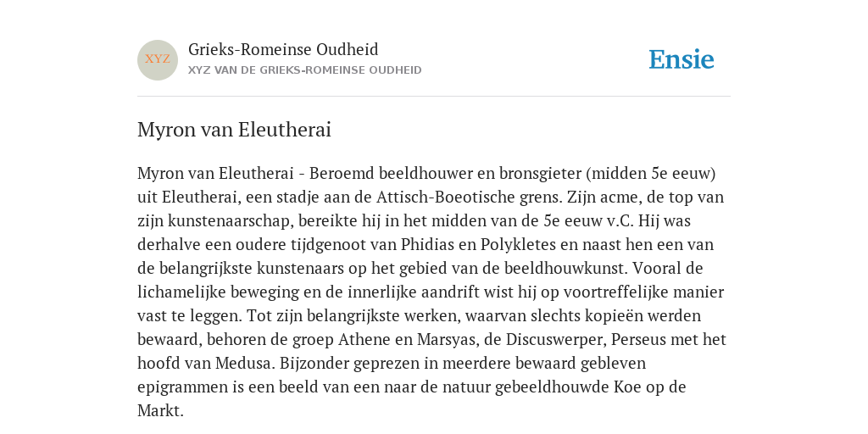Click the Myron van Eleutherai heading
This screenshot has width=868, height=434.
point(234,130)
